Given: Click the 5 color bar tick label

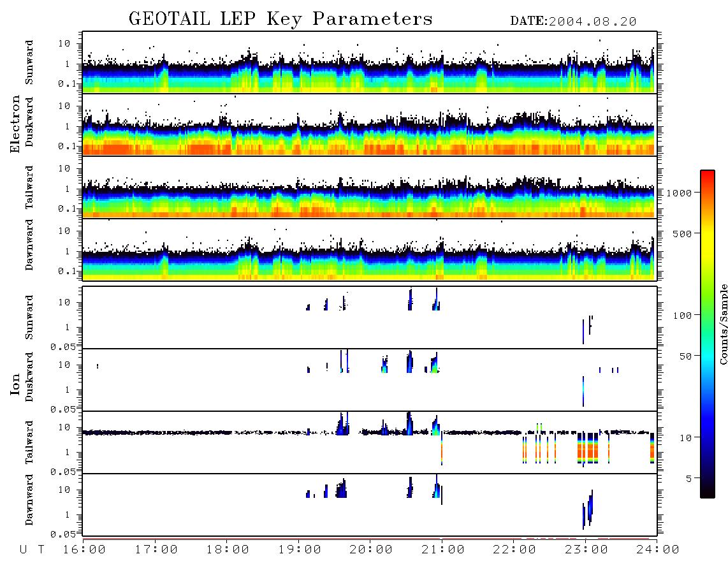Looking at the screenshot, I should (x=689, y=479).
